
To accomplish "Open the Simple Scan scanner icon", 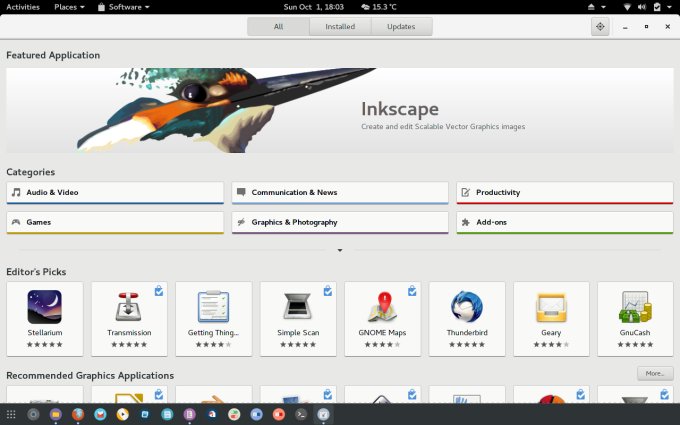I will point(298,307).
